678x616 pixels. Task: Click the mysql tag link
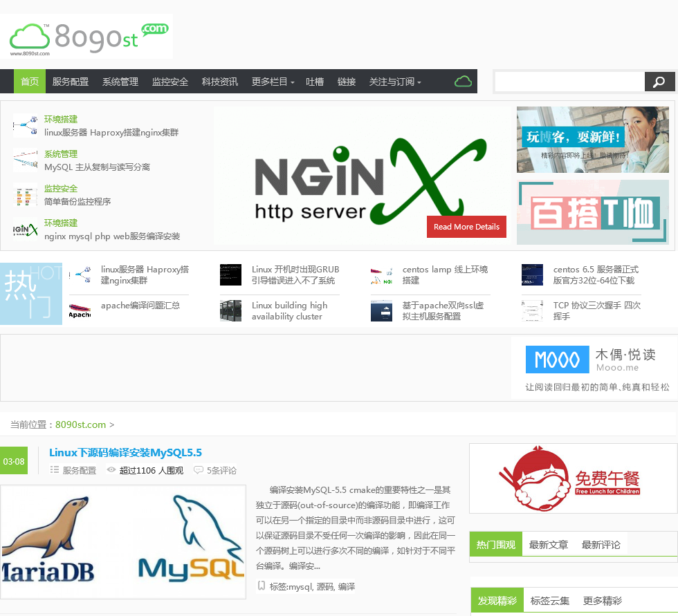(x=300, y=586)
